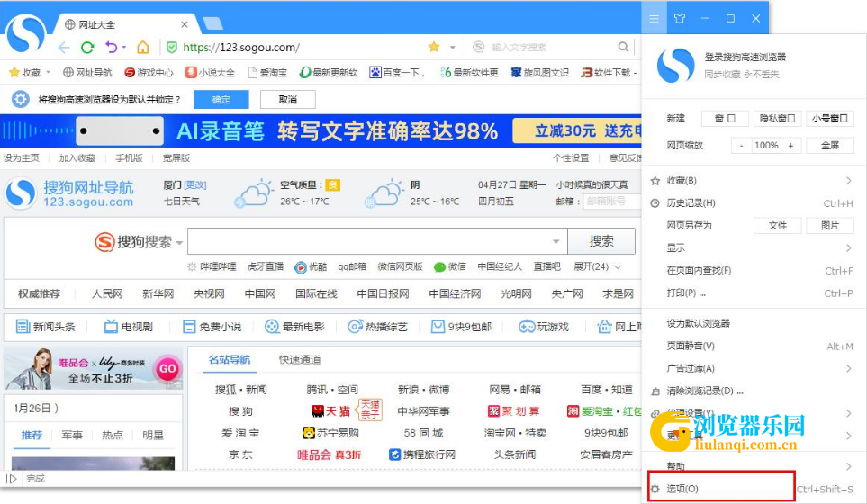The height and width of the screenshot is (504, 867).
Task: Expand the 帮助 submenu
Action: [x=848, y=467]
